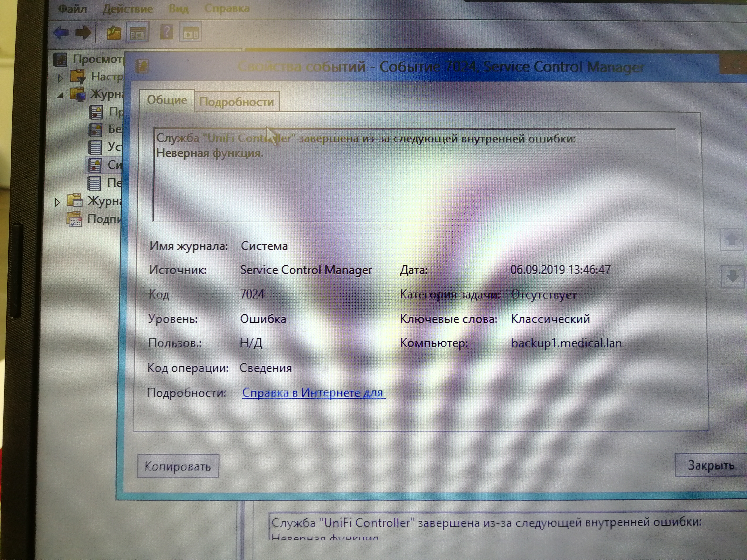
Task: Select the Подпи... subscriptions tree item
Action: point(94,219)
